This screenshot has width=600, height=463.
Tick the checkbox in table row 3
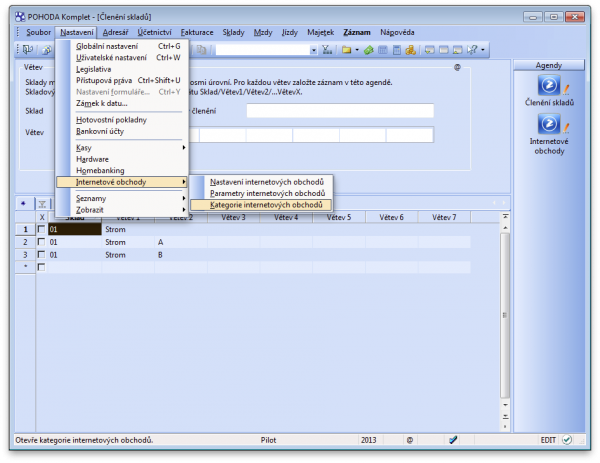(41, 254)
